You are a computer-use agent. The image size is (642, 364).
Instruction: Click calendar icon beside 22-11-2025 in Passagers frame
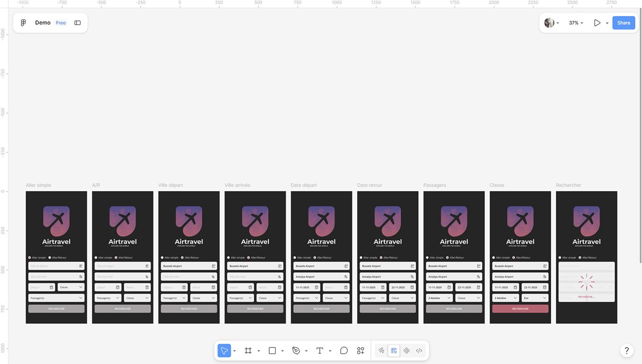pos(478,287)
